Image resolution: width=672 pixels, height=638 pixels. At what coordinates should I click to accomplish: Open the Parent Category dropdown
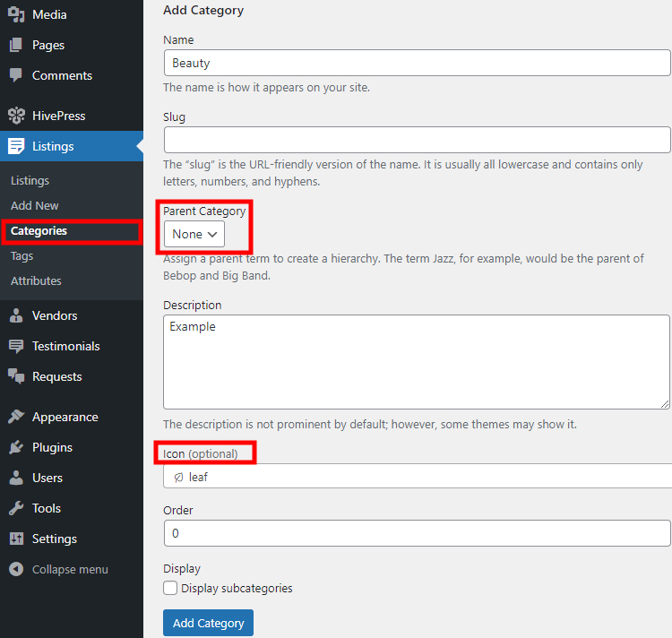[194, 234]
